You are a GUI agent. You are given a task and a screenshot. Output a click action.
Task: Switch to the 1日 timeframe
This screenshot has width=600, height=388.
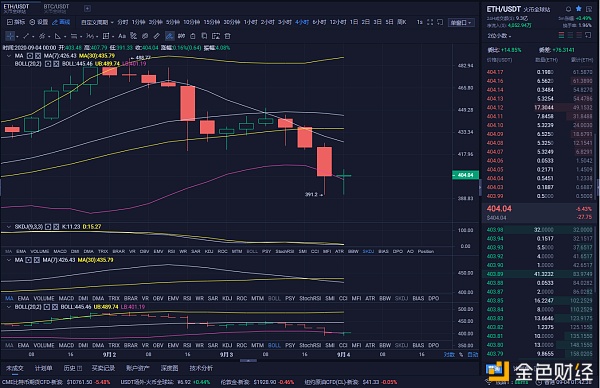point(354,22)
